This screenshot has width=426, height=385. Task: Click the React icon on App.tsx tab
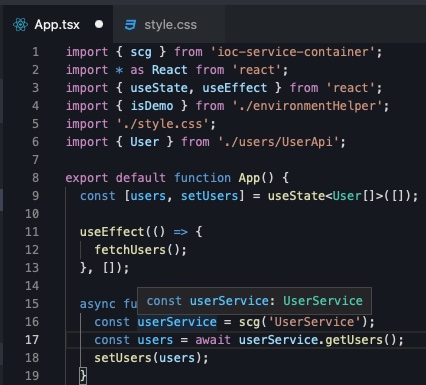click(20, 25)
